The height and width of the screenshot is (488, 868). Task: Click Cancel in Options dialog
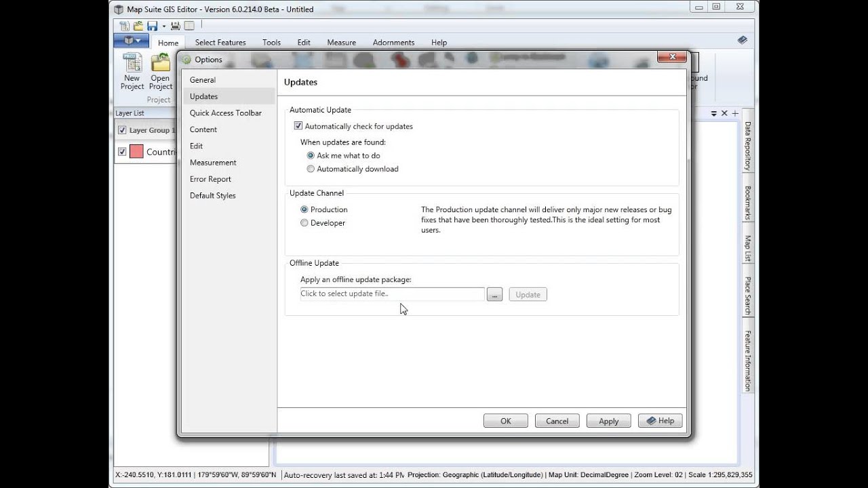[x=557, y=421]
